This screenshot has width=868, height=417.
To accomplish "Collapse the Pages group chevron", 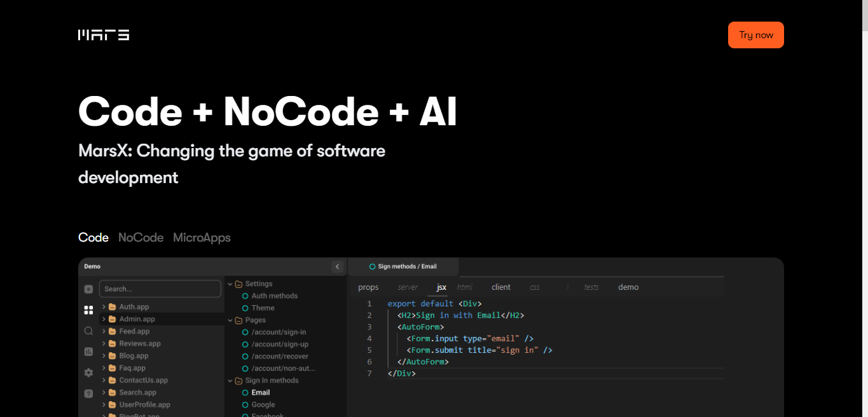I will pyautogui.click(x=230, y=320).
